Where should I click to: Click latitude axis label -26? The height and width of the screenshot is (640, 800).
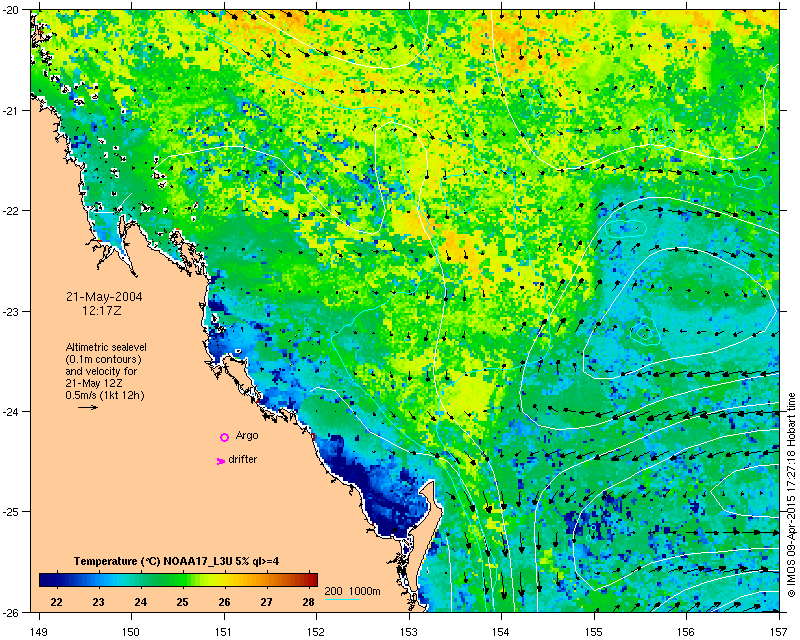click(12, 612)
